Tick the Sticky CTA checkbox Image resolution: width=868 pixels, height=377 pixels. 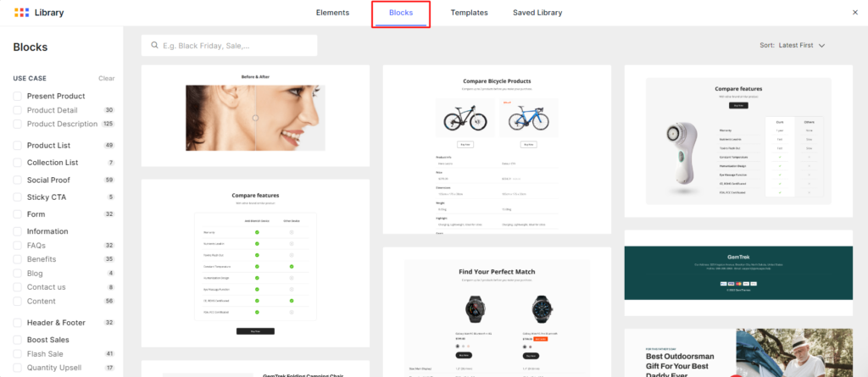click(x=17, y=197)
